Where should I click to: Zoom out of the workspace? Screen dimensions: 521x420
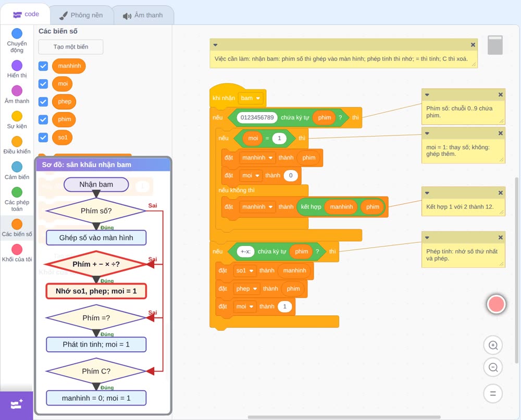[493, 367]
